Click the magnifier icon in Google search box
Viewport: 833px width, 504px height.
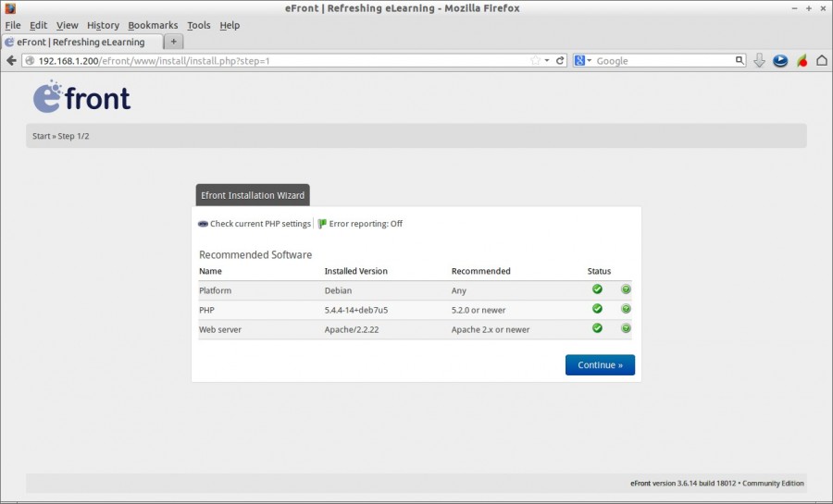[x=740, y=60]
